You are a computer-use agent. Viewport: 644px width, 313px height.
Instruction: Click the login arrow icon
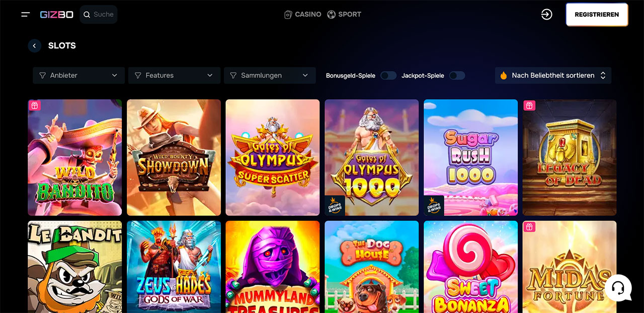[546, 15]
